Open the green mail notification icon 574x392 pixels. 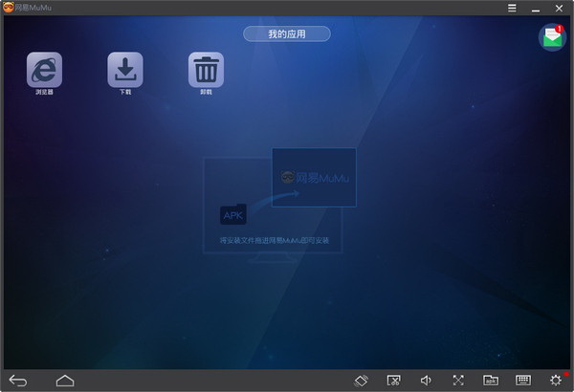[552, 37]
